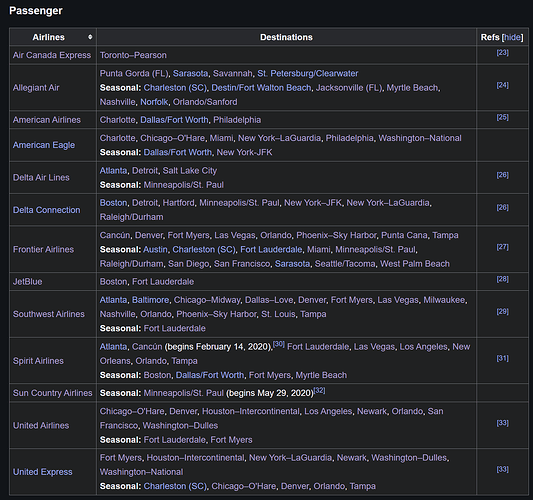Follow reference [33] in United Express row
This screenshot has height=500, width=533.
coord(502,469)
